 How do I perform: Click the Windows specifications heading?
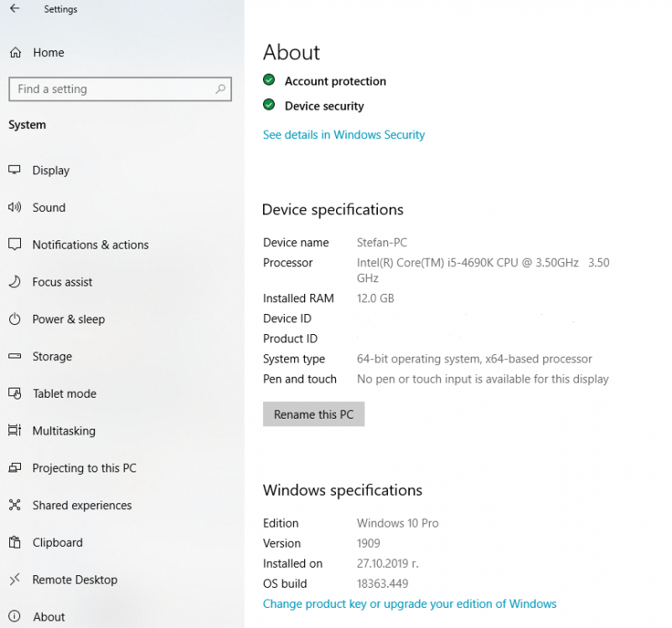(x=343, y=490)
